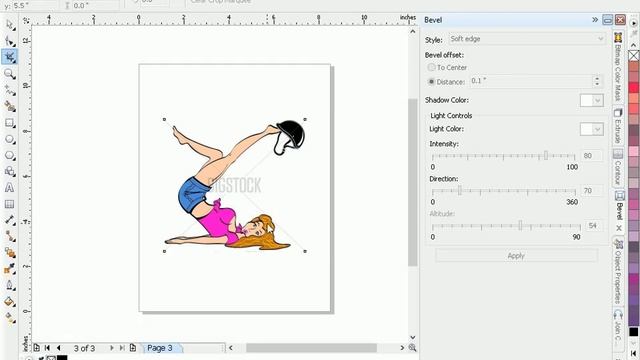Viewport: 640px width, 360px height.
Task: Select the highlighted Crop tool
Action: [x=9, y=57]
